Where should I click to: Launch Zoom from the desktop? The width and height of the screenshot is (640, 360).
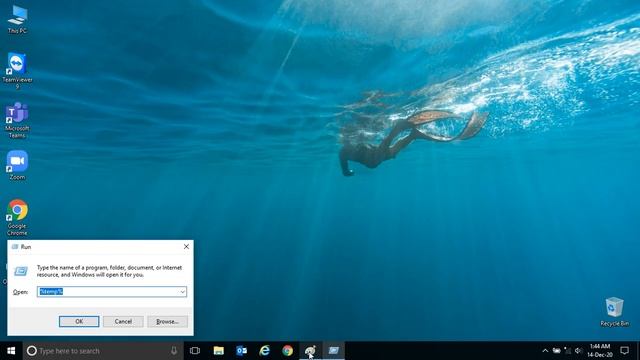click(x=17, y=165)
